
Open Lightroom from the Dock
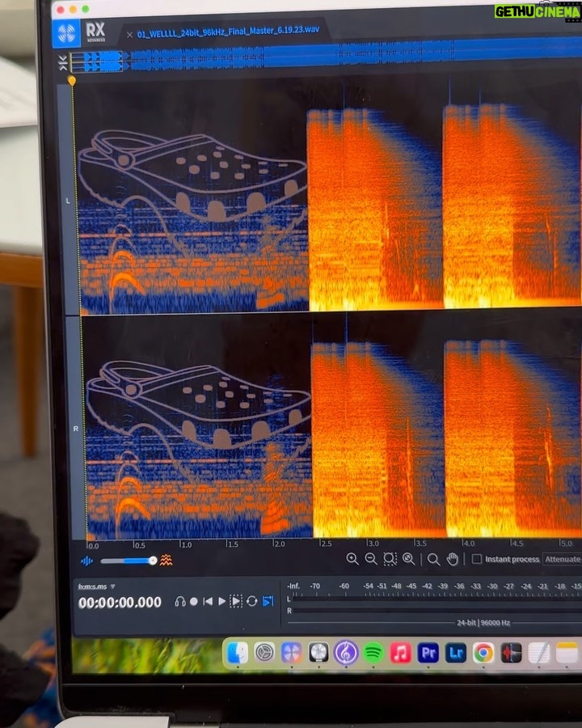click(455, 653)
